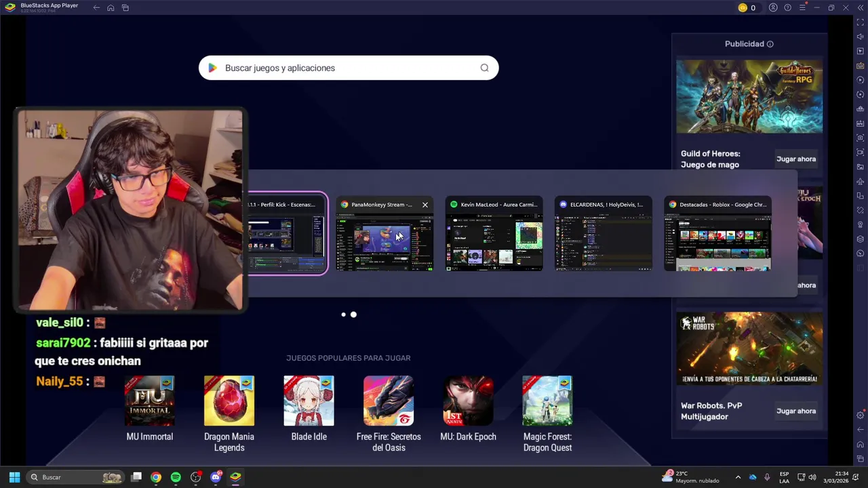Open Magic Forest: Dragon Quest game

pyautogui.click(x=547, y=414)
